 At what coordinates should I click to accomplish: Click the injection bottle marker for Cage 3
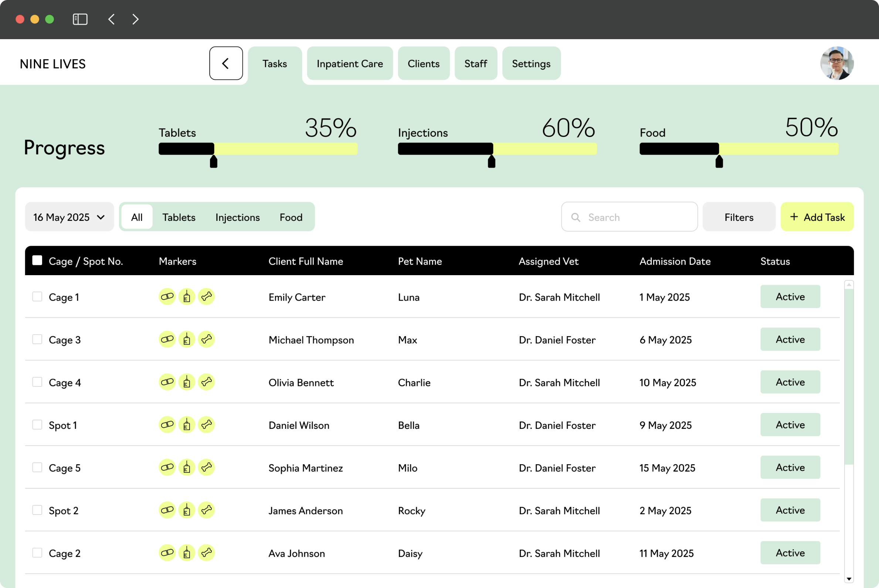(x=187, y=339)
